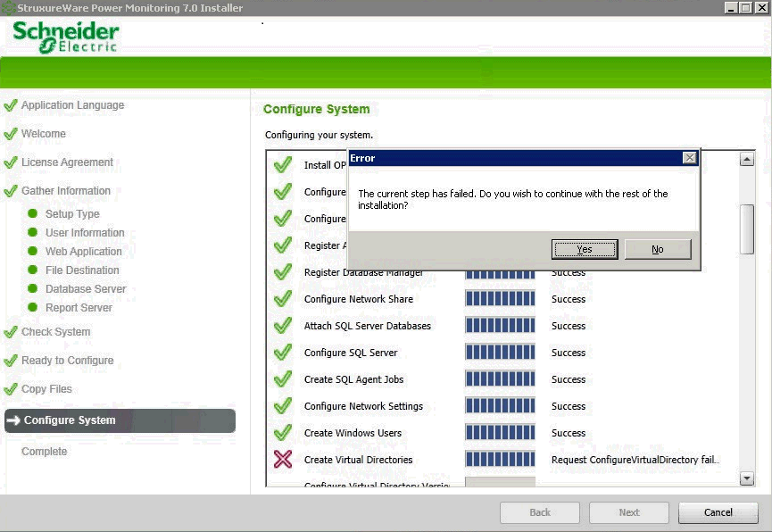Viewport: 772px width, 532px height.
Task: Click progress bar for Create Windows Users
Action: [500, 433]
